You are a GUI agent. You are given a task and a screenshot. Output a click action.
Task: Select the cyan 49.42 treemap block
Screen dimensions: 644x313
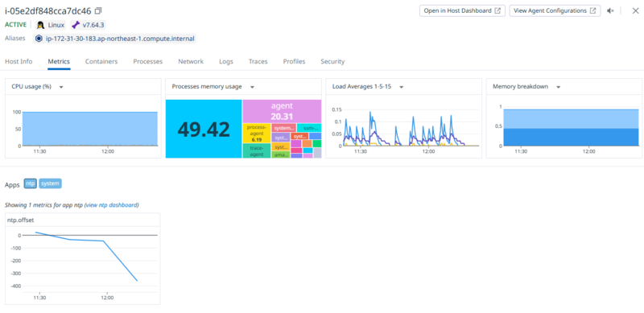(x=204, y=129)
